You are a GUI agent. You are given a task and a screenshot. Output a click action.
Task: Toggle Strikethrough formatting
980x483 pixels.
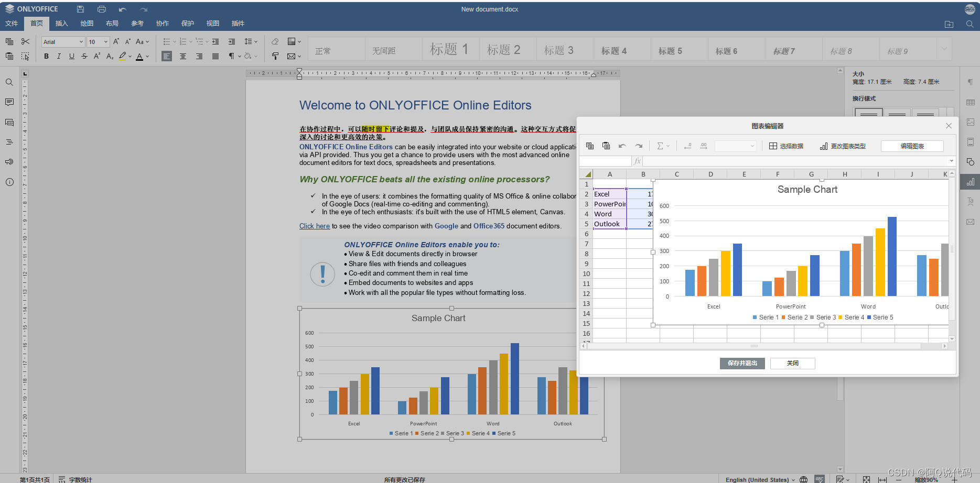(x=84, y=56)
